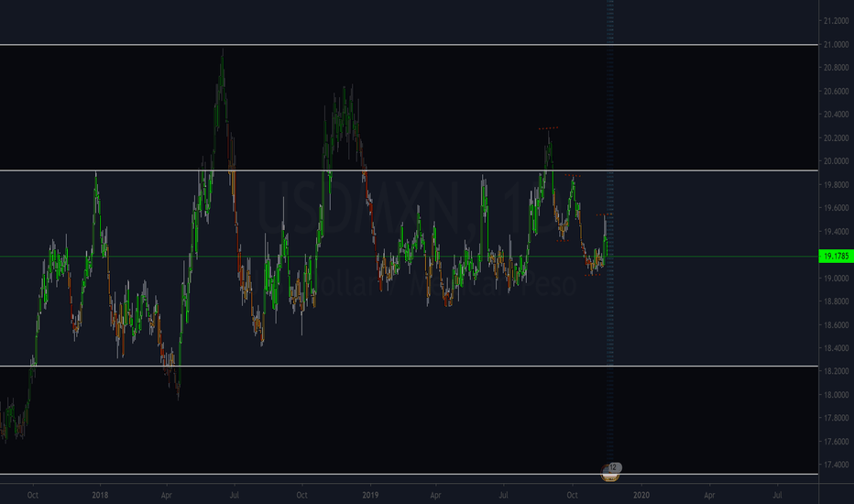The image size is (854, 504).
Task: Click the 18.6000 price axis label
Action: click(x=834, y=325)
